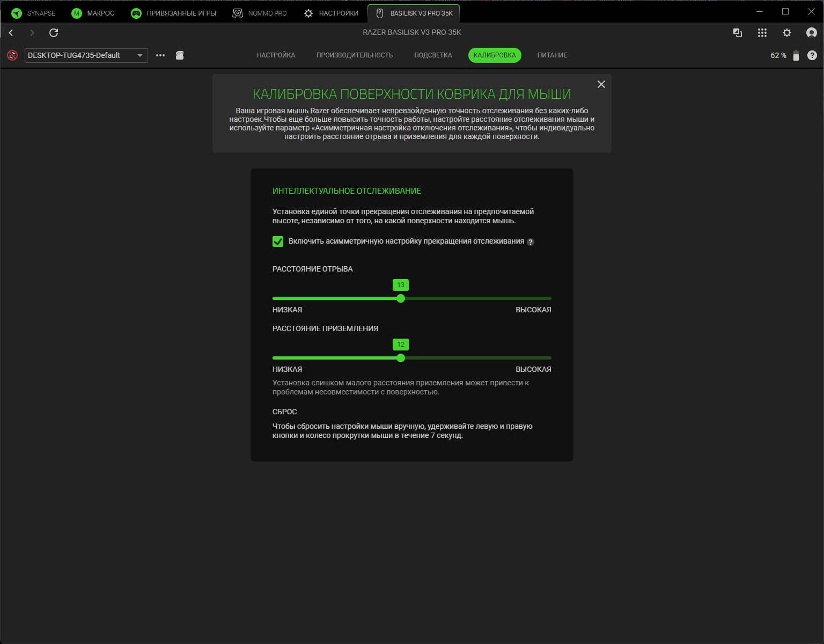This screenshot has height=644, width=824.
Task: Close the calibration info banner
Action: [601, 84]
